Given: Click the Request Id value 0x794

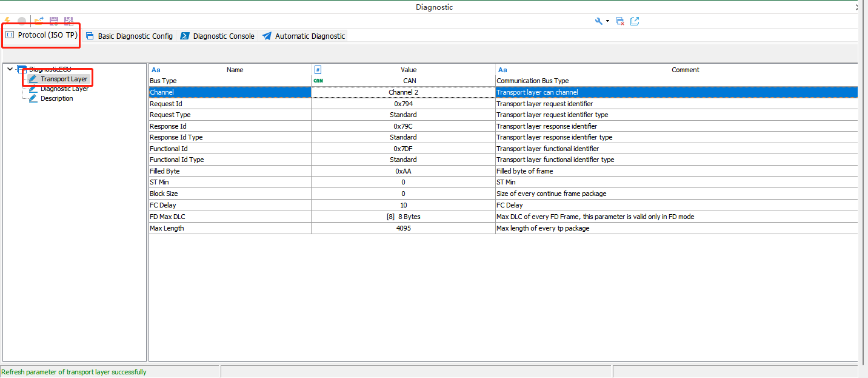Looking at the screenshot, I should 403,104.
